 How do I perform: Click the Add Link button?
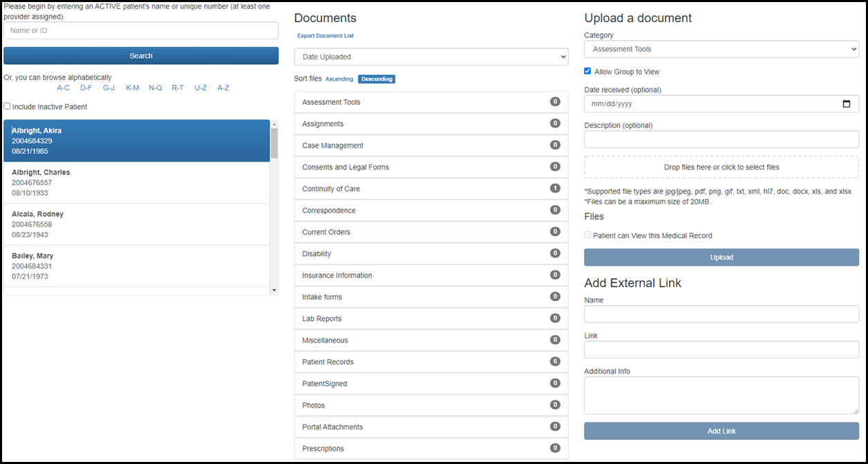(x=721, y=431)
